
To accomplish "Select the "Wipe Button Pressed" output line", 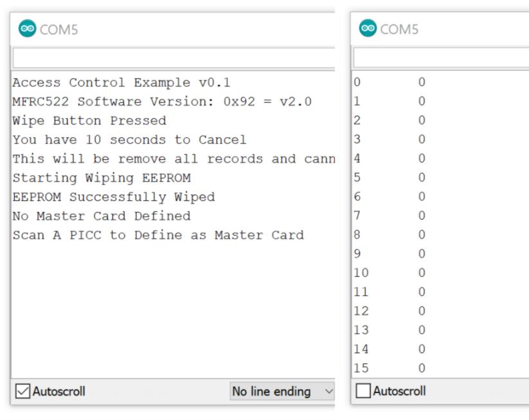I will pos(89,120).
